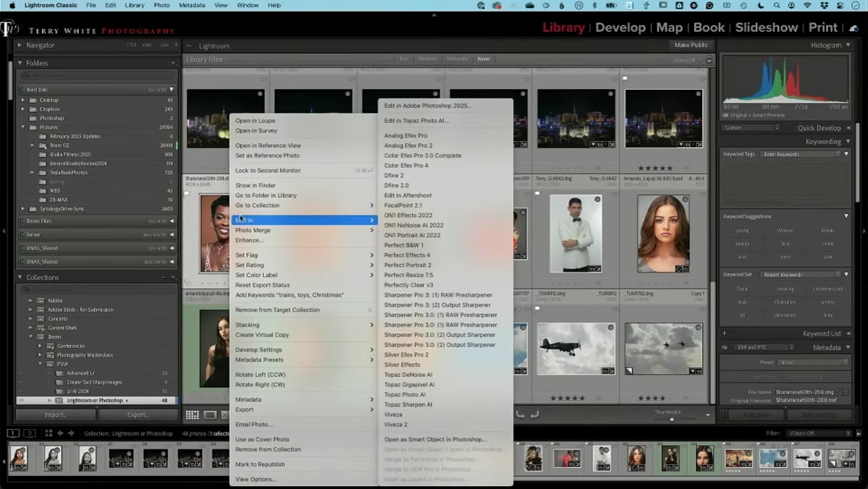Collapse the Navigator panel
This screenshot has height=489, width=868.
coord(20,46)
